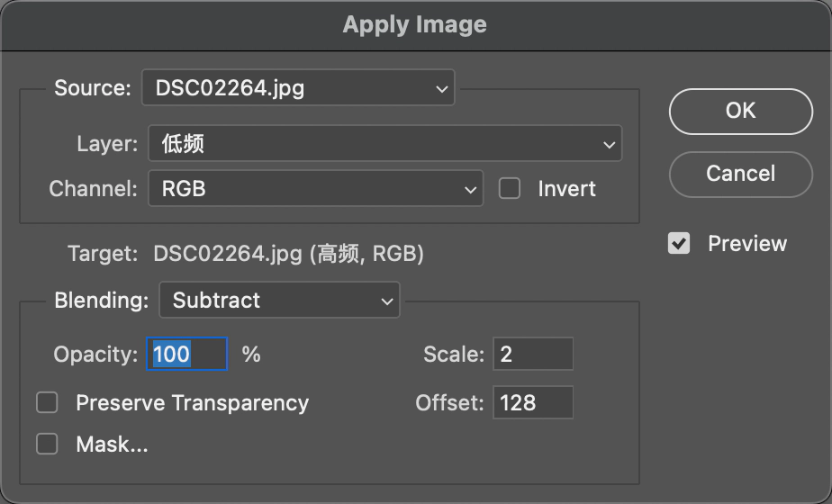This screenshot has width=832, height=504.
Task: Uncheck the Preview checkbox
Action: coord(679,244)
